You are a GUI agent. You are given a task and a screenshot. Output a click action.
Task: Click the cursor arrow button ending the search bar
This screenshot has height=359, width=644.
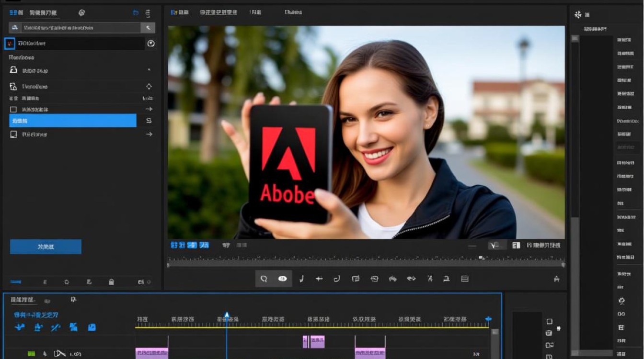[x=148, y=28]
